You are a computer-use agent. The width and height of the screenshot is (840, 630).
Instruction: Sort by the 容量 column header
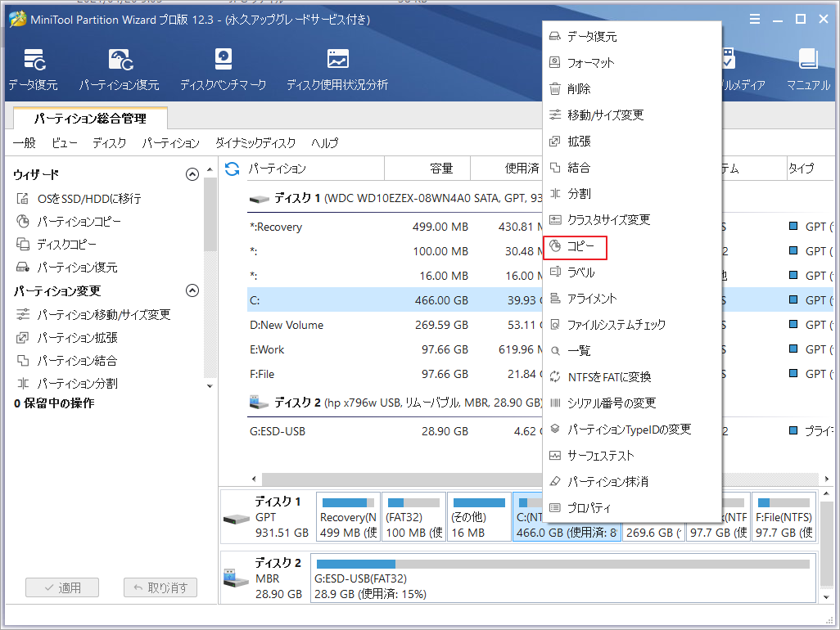pos(427,169)
